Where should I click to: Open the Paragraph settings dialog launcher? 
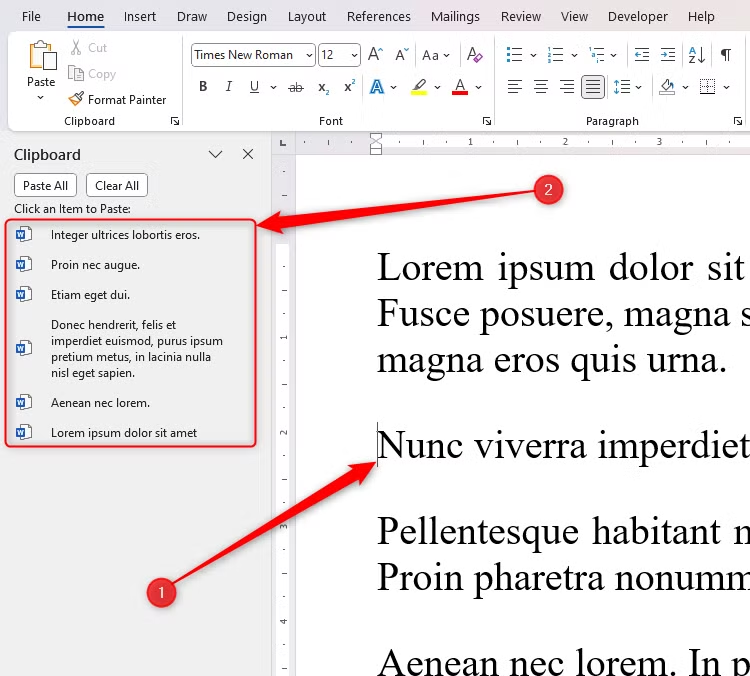coord(738,121)
